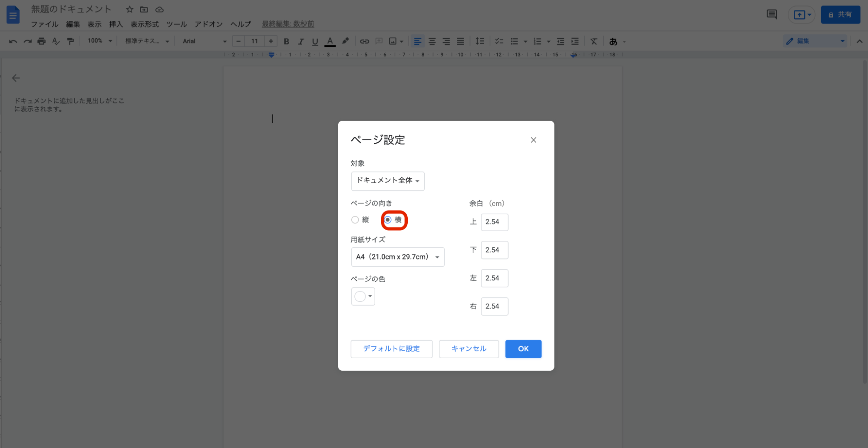Decrease the indent

[x=561, y=41]
